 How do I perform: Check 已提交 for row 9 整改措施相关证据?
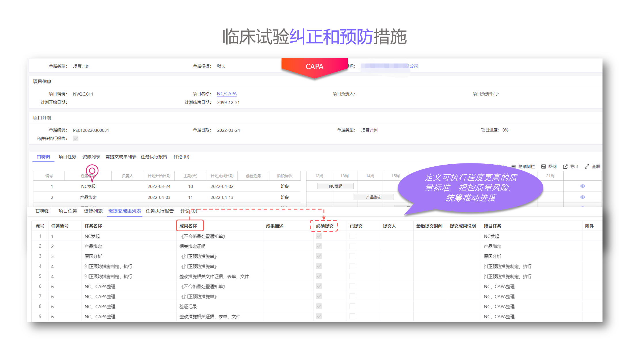(352, 316)
